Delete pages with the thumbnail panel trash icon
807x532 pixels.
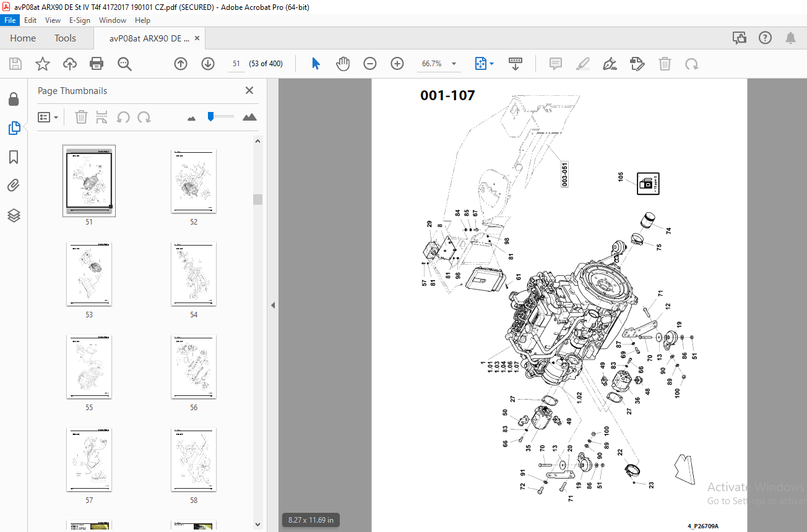[x=81, y=117]
